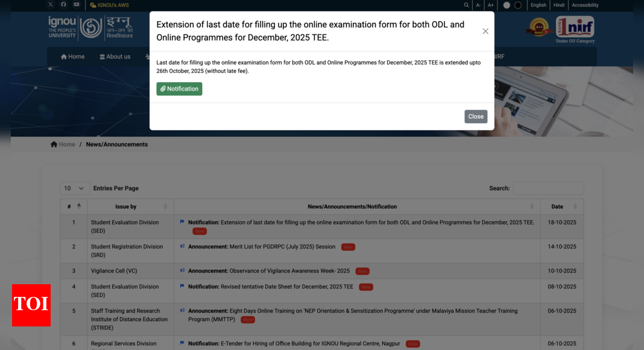The width and height of the screenshot is (644, 350).
Task: Switch to dark theme circle toggle
Action: (518, 5)
